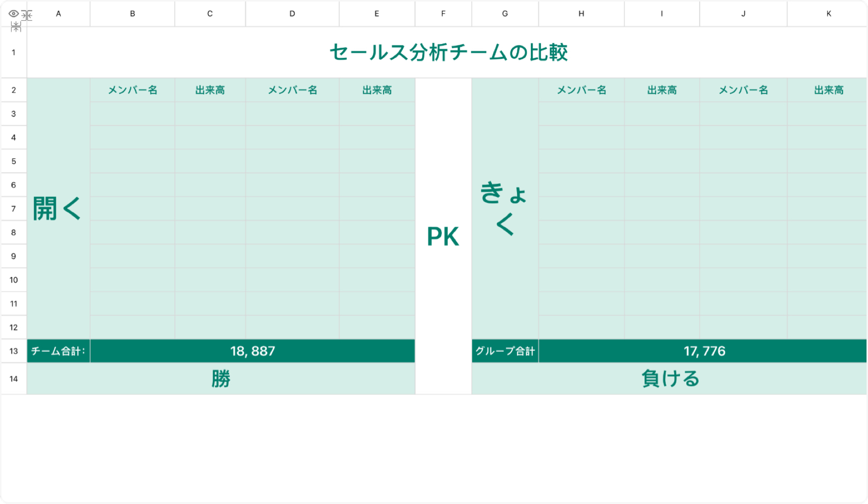Click the 17,776 total cell

tap(704, 351)
